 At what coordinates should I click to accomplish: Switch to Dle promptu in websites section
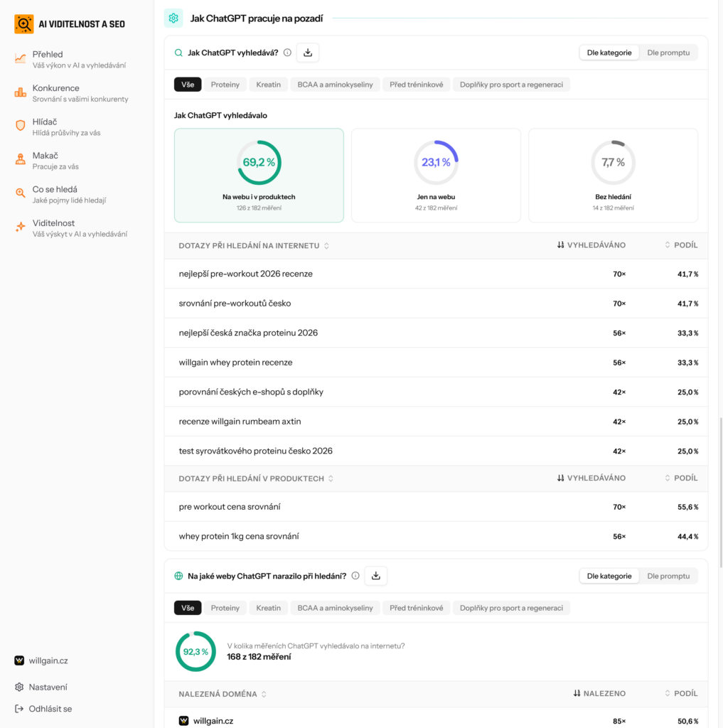pos(668,576)
